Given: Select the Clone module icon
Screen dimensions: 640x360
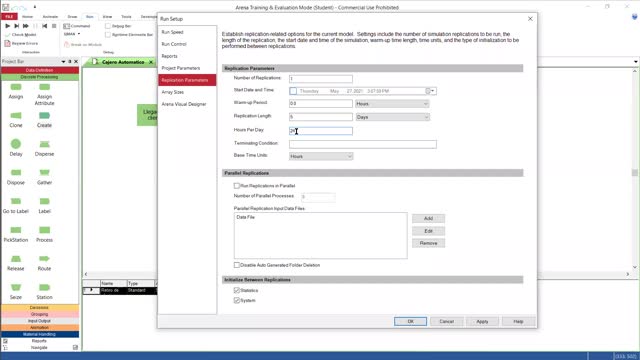Looking at the screenshot, I should [16, 116].
